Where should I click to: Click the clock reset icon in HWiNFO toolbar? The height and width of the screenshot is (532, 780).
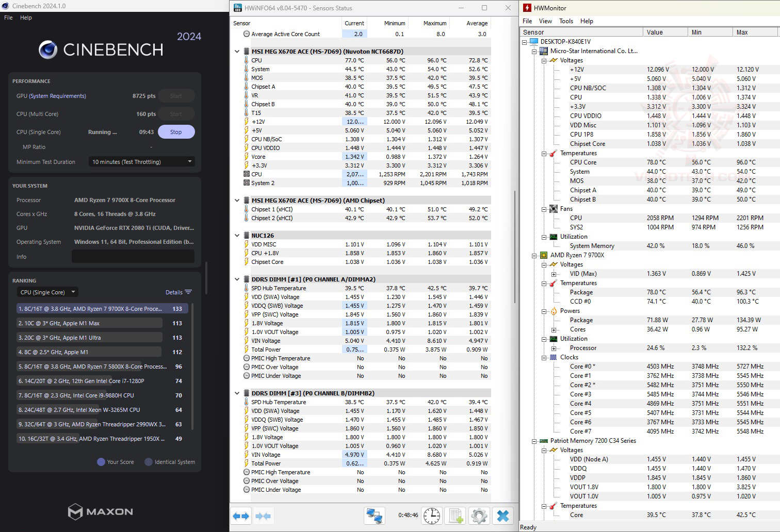431,516
